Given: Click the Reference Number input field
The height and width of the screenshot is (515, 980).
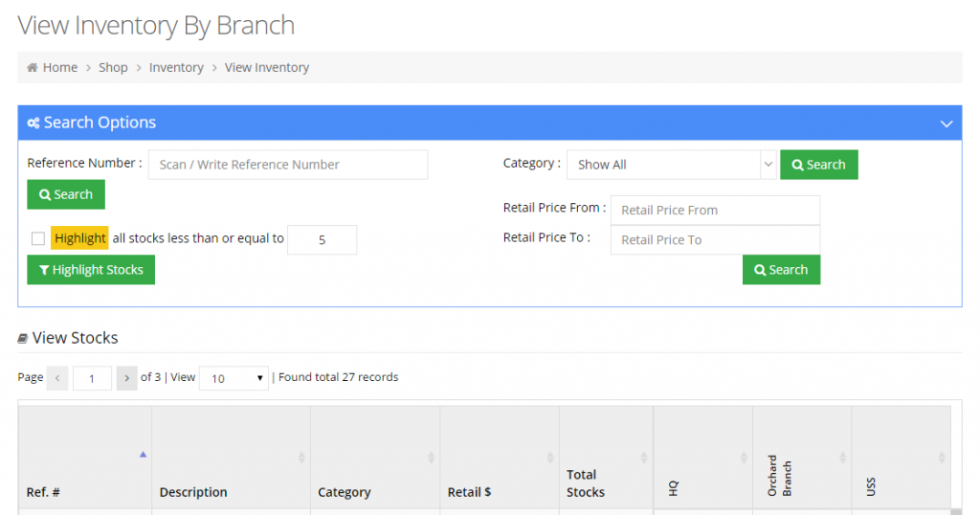Looking at the screenshot, I should point(288,165).
